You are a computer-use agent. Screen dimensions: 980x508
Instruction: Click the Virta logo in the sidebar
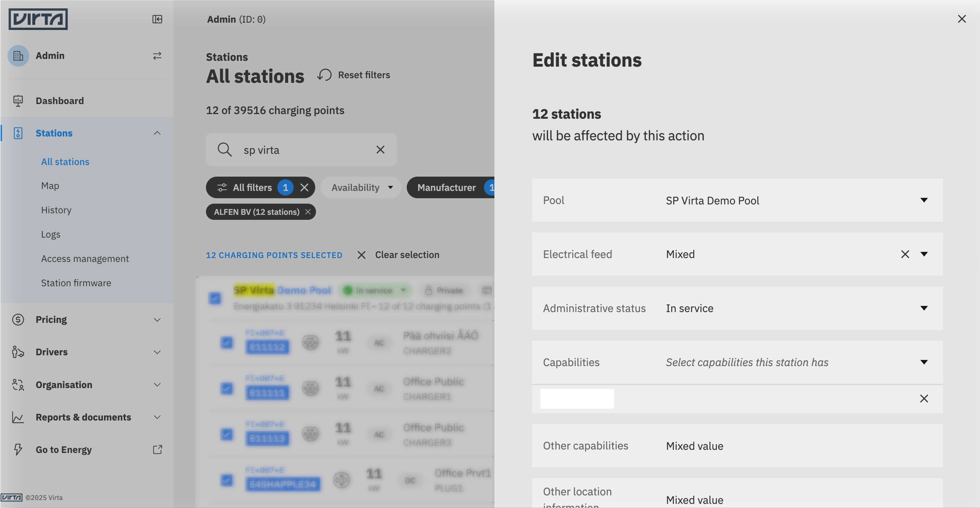[x=38, y=19]
